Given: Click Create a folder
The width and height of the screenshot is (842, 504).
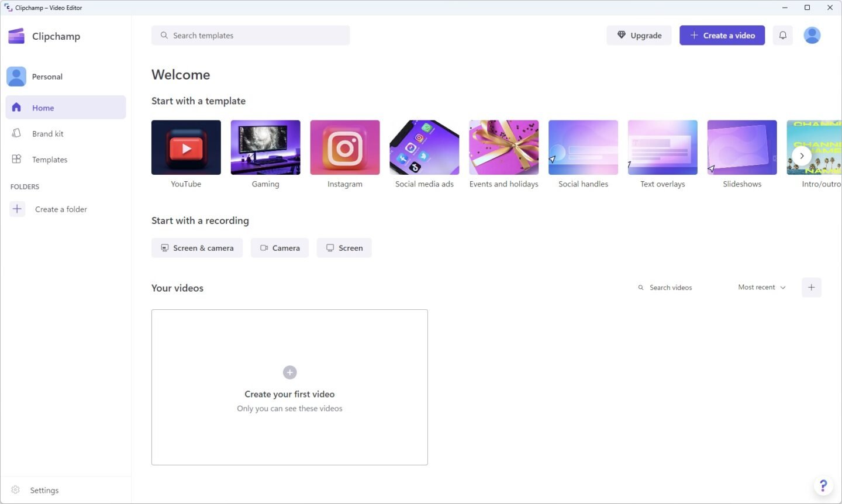Looking at the screenshot, I should pyautogui.click(x=61, y=209).
